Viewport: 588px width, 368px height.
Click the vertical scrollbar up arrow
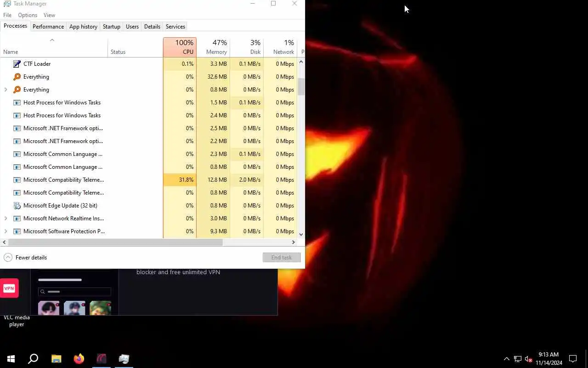pyautogui.click(x=301, y=62)
